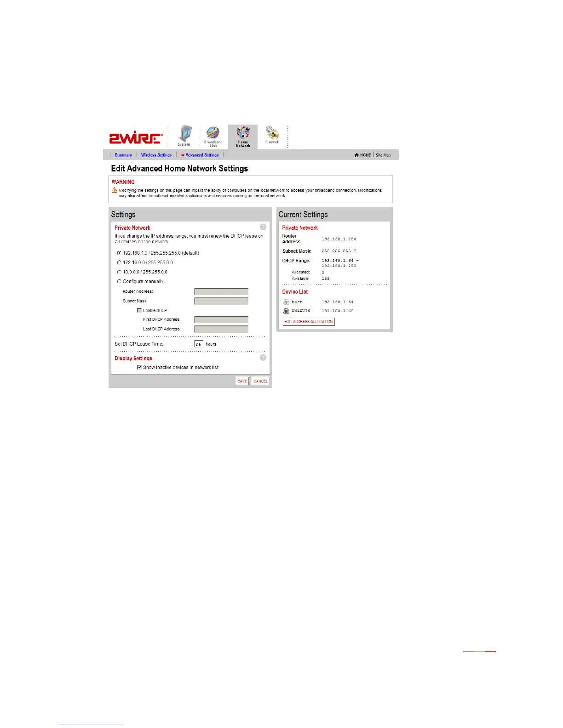Viewport: 563px width, 728px height.
Task: Click the Last DHCP Address field
Action: pos(221,329)
